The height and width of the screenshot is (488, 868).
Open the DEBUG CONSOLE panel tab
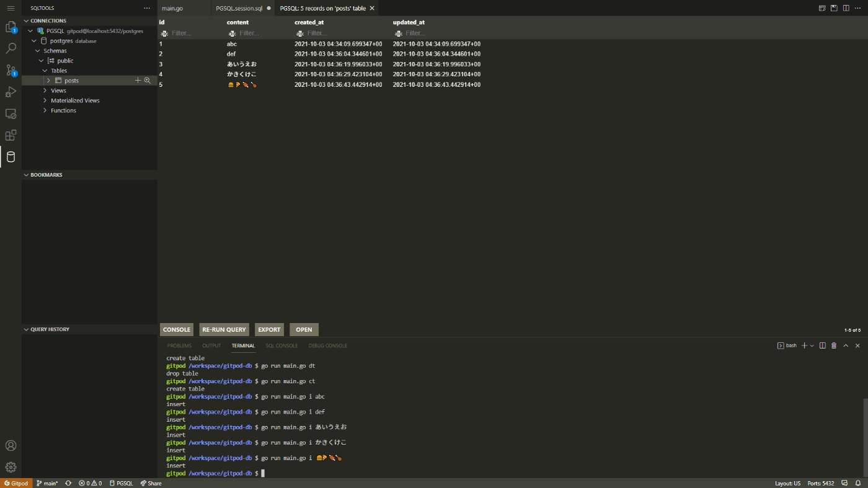328,345
